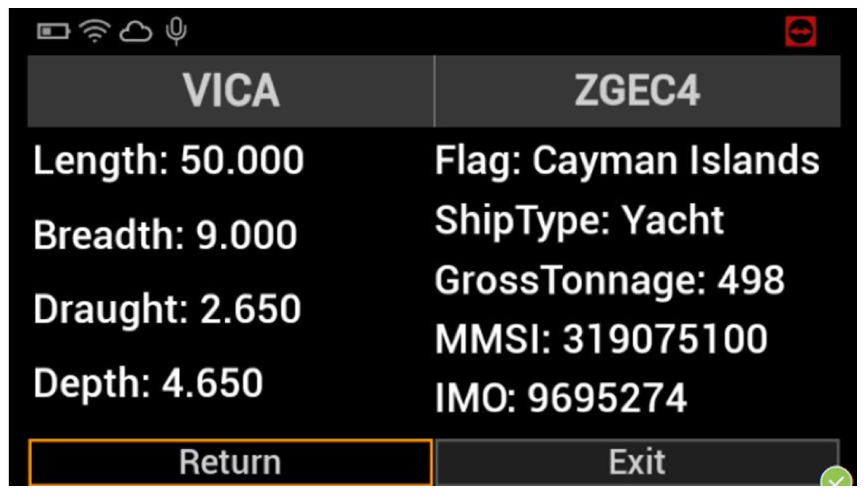Click the GrossTonnage 498 entry

pyautogui.click(x=609, y=280)
